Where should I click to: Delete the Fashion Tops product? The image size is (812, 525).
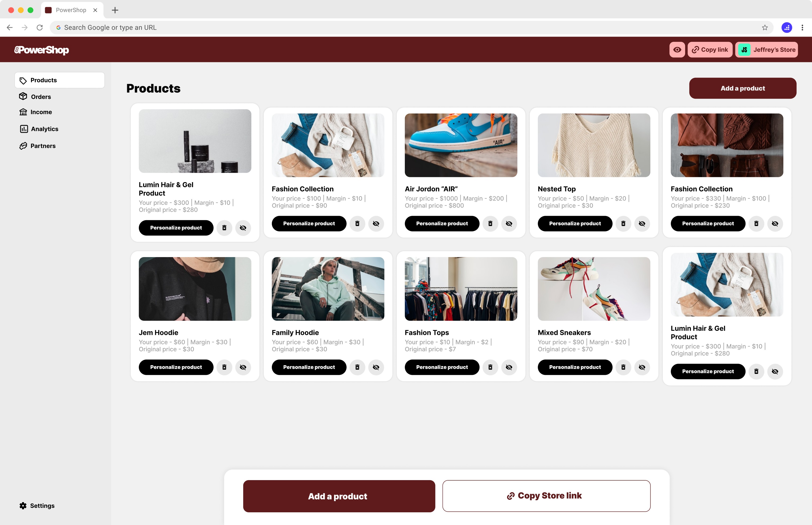[x=490, y=367]
